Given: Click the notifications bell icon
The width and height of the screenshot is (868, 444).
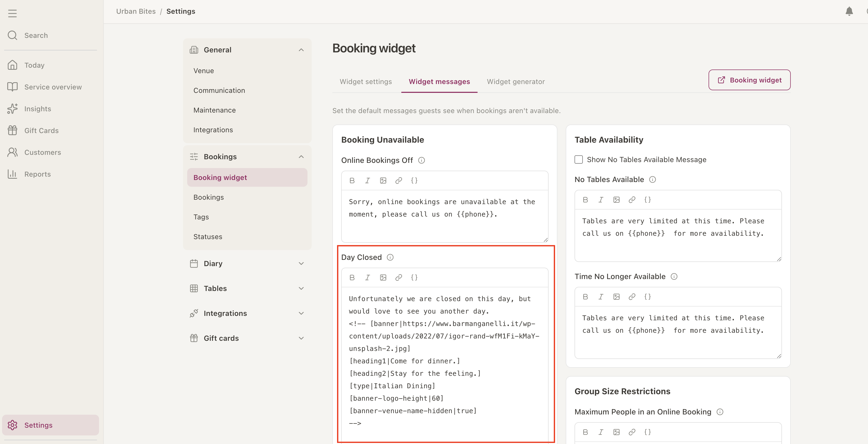Looking at the screenshot, I should click(849, 11).
